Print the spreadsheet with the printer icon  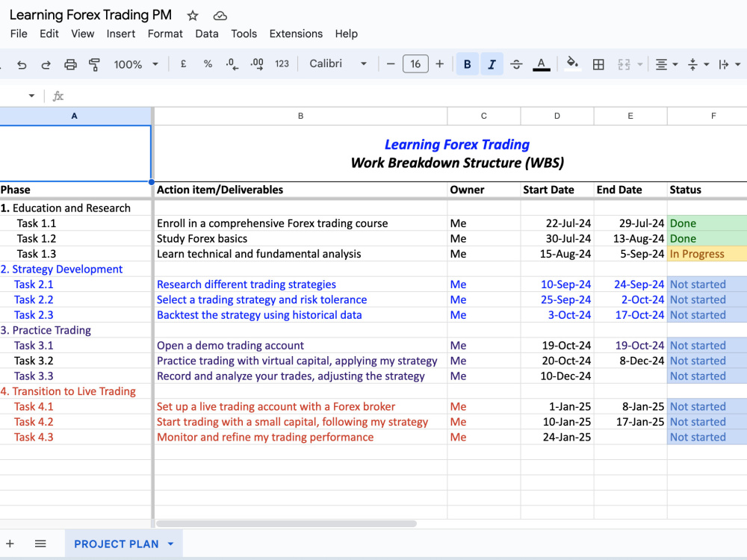70,64
